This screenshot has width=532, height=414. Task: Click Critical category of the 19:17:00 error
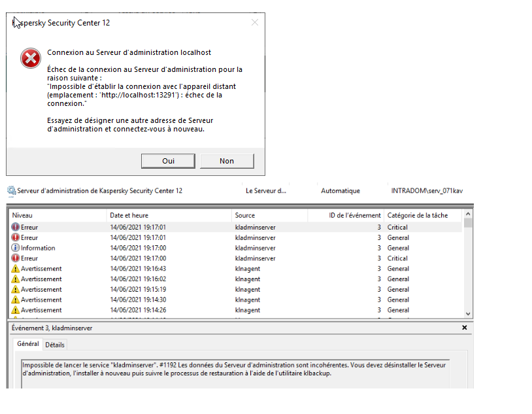[397, 258]
